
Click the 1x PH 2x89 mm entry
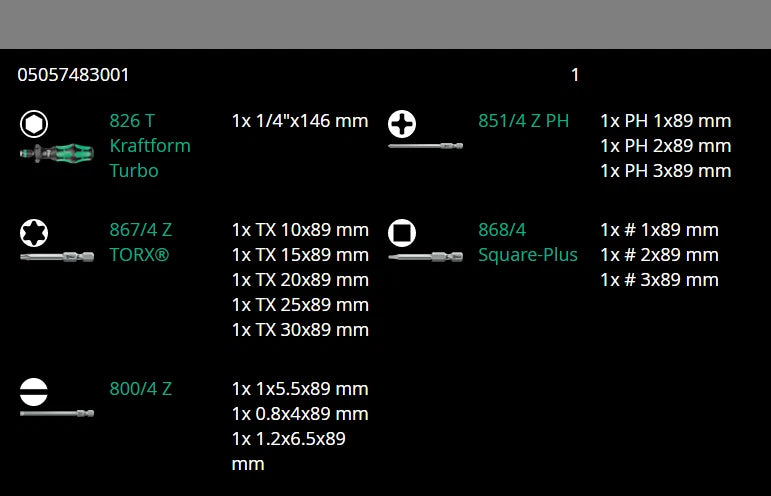pos(666,146)
